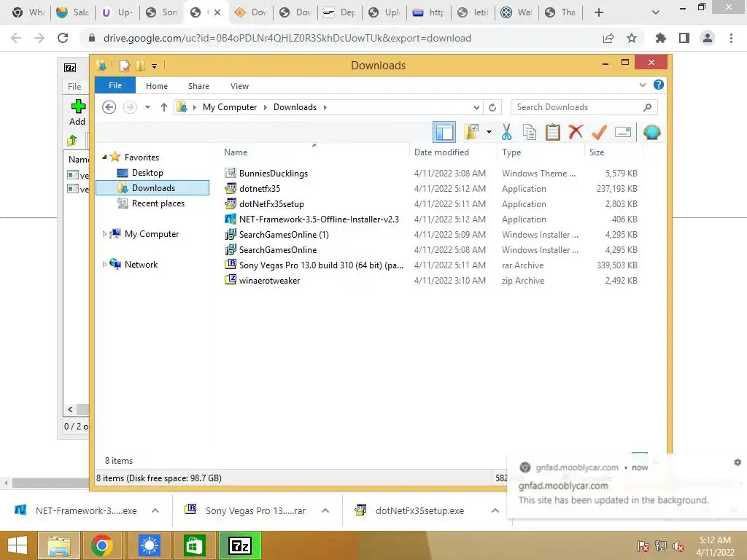Open the dotNetFx35setup.exe downloaded file
This screenshot has height=560, width=747.
tap(419, 510)
